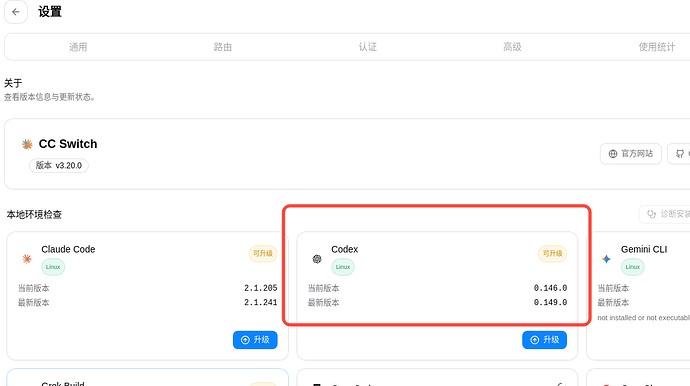
Task: Click the 可升级 badge on Codex
Action: [x=552, y=254]
